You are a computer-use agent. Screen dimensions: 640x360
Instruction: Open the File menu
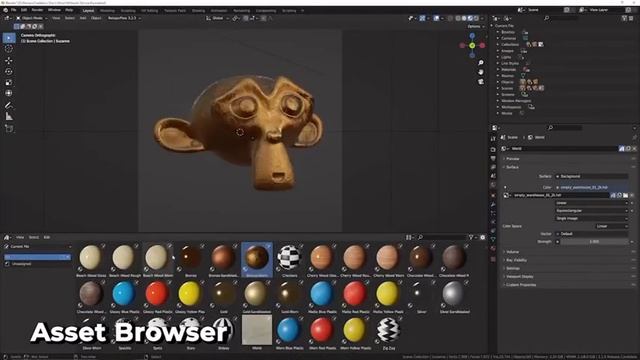click(x=13, y=10)
